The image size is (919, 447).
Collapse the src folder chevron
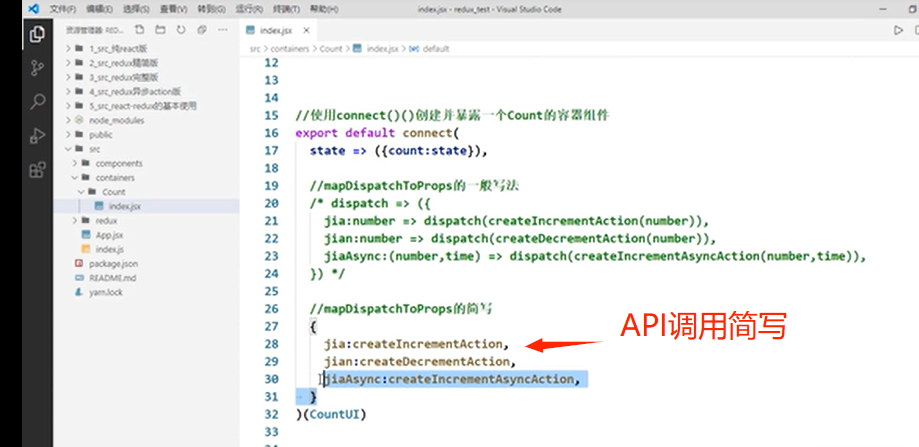[69, 149]
